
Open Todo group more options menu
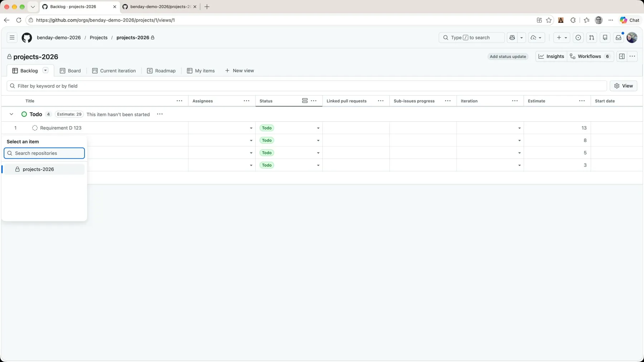pyautogui.click(x=160, y=114)
